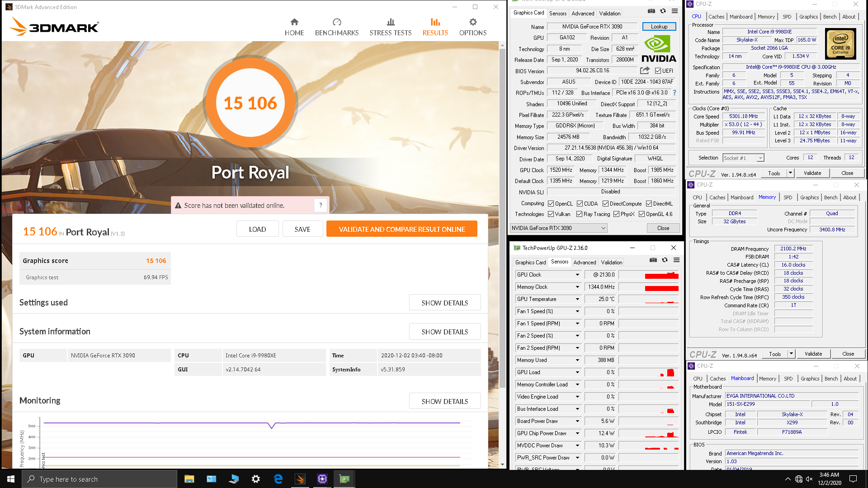Expand GPU Load sensor dropdown
The height and width of the screenshot is (488, 868).
[x=577, y=372]
